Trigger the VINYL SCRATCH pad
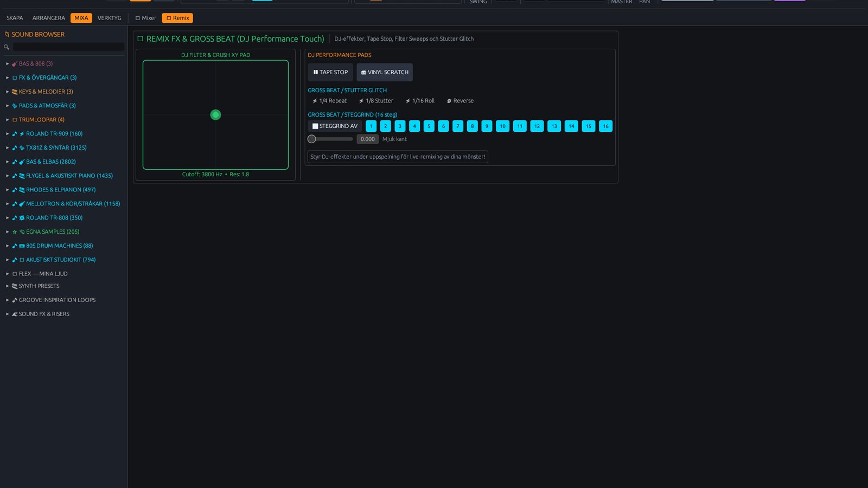The width and height of the screenshot is (868, 488). 385,72
